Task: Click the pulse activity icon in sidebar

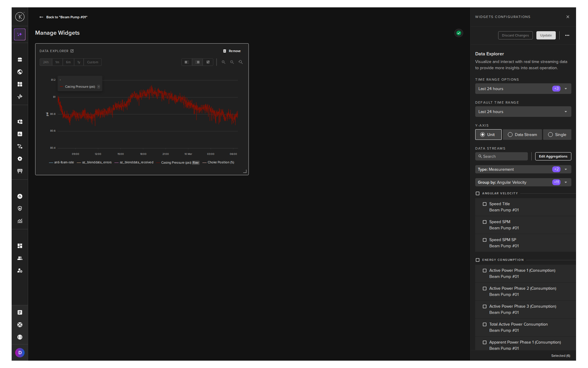Action: click(20, 97)
